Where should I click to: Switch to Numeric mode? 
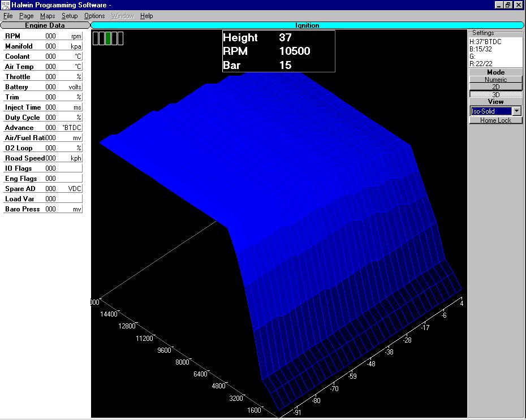pyautogui.click(x=496, y=80)
